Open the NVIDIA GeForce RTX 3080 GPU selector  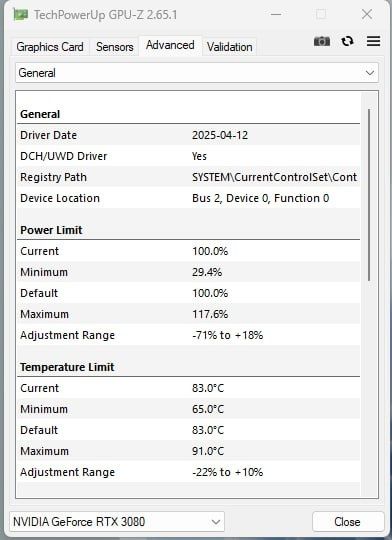[x=117, y=522]
